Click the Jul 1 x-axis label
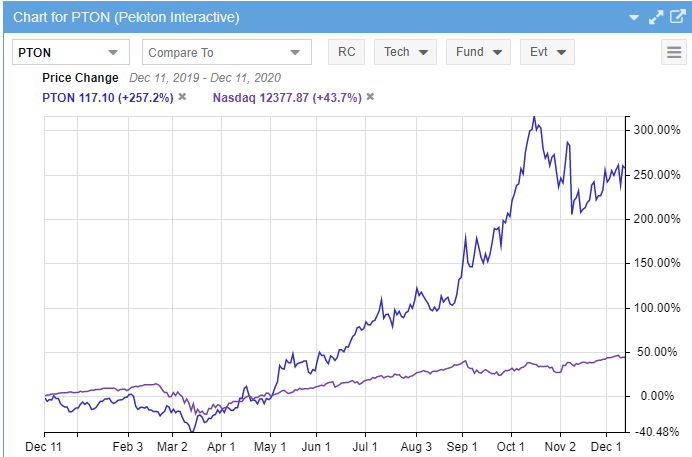692x457 pixels. coord(365,447)
